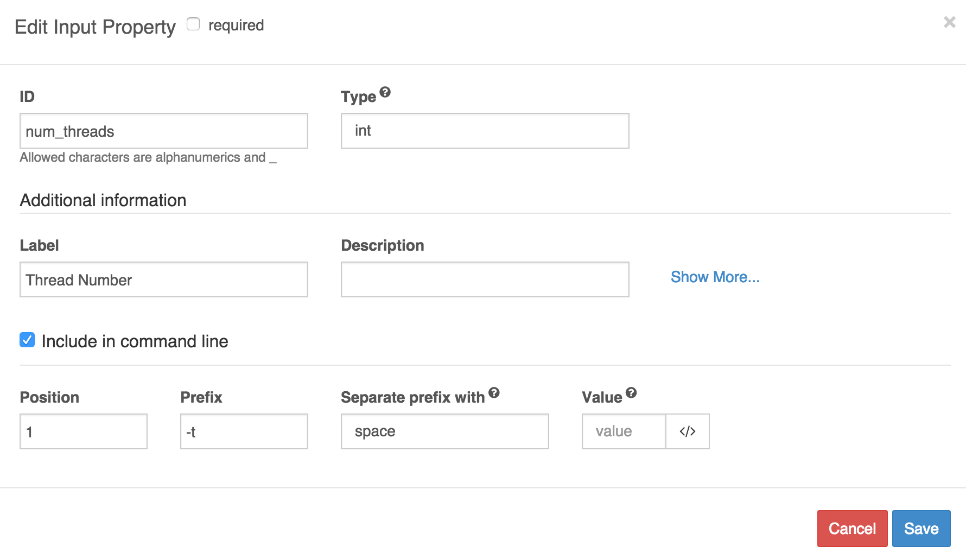Click the help icon next to Value
Viewport: 966px width, 560px height.
pyautogui.click(x=631, y=393)
